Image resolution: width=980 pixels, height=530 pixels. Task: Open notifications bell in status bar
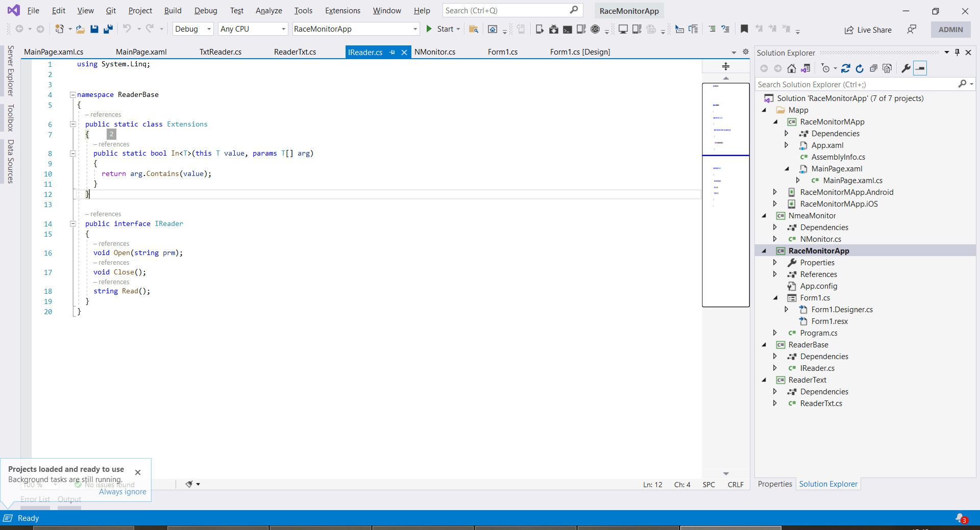[x=961, y=518]
